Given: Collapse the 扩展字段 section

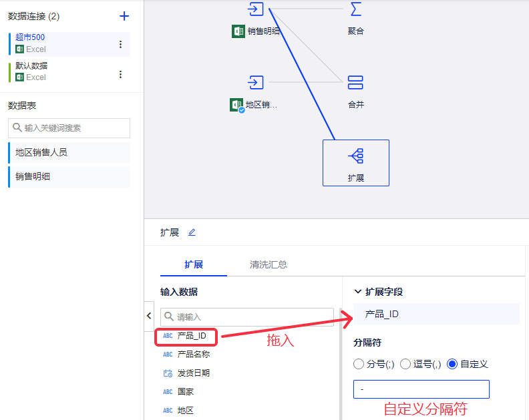Looking at the screenshot, I should (358, 292).
